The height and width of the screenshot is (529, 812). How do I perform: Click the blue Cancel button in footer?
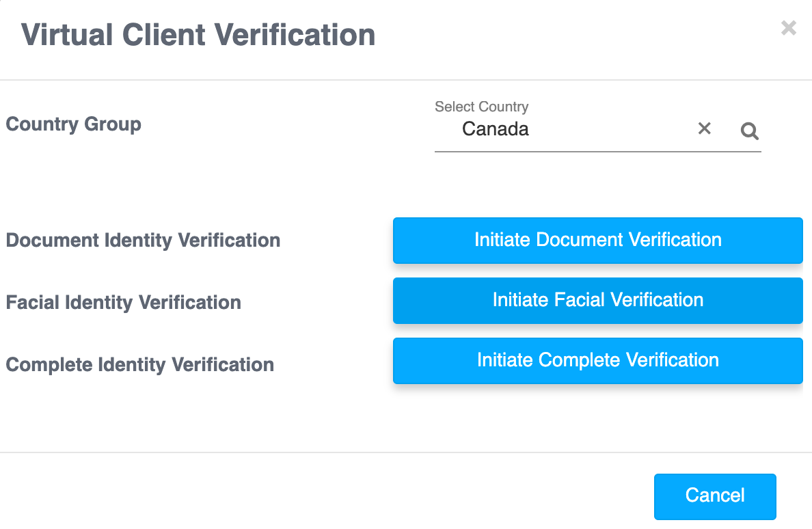(714, 496)
